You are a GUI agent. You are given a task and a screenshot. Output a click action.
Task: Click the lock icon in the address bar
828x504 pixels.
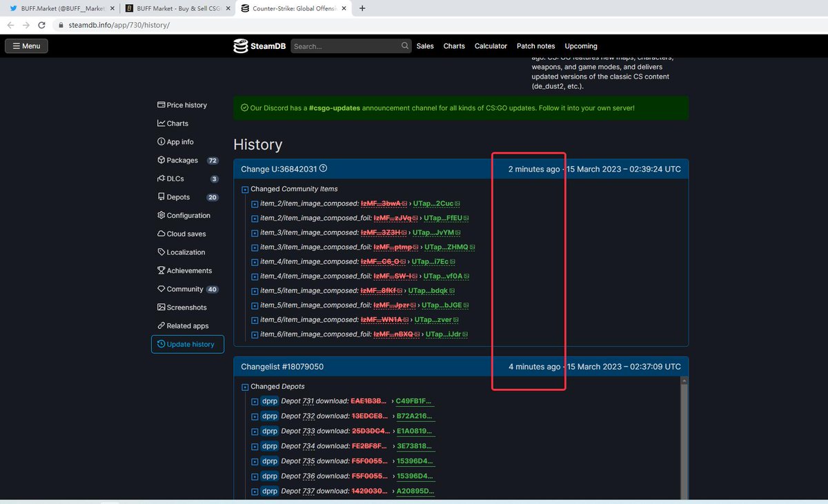click(x=61, y=25)
